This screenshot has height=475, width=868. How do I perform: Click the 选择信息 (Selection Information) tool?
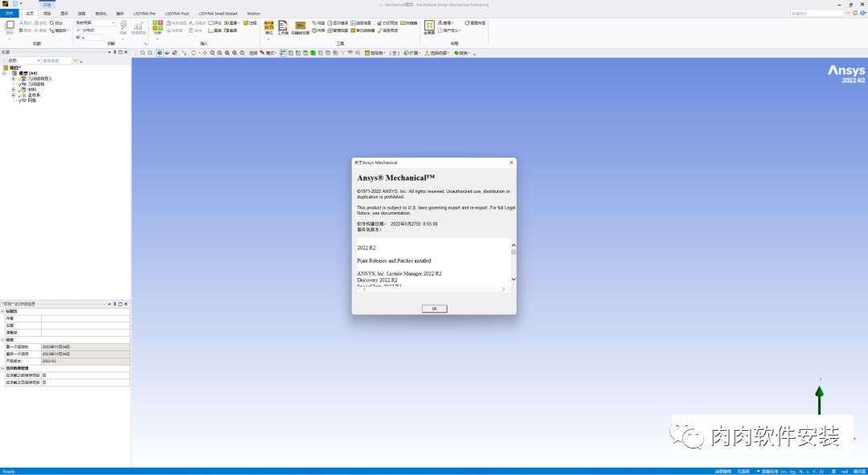pyautogui.click(x=361, y=23)
